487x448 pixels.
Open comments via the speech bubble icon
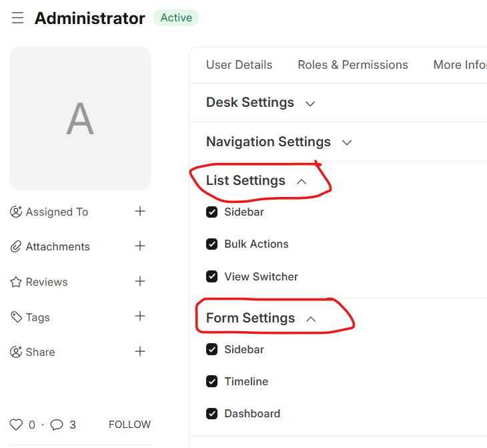coord(57,425)
